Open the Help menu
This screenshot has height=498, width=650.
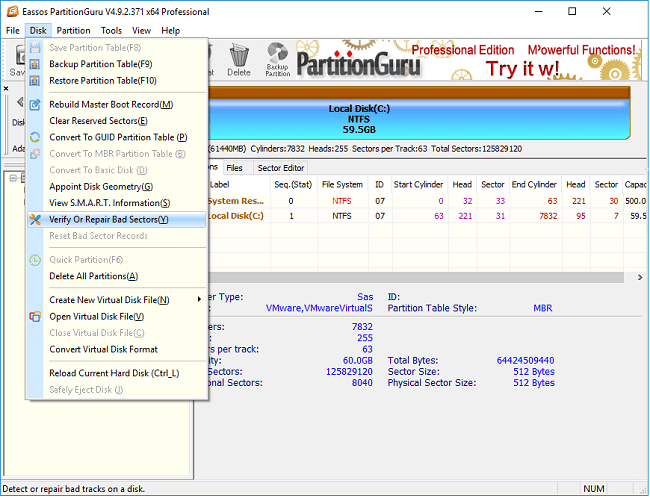click(170, 31)
